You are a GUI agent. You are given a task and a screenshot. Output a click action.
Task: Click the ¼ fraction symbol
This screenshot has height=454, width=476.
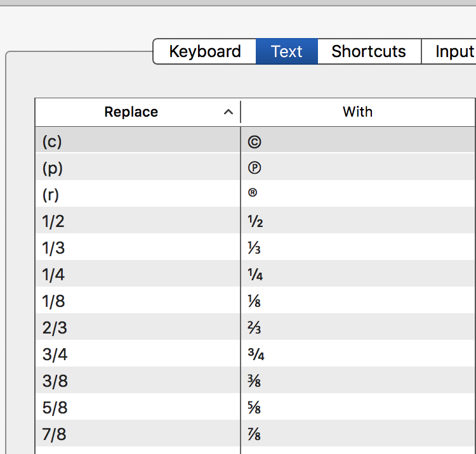[x=255, y=275]
